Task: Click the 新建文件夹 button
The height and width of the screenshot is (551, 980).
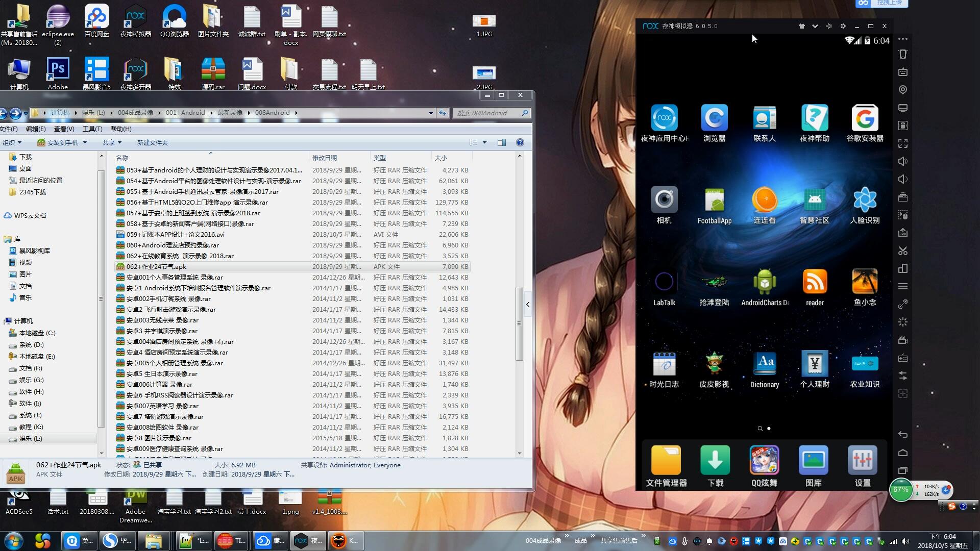Action: coord(152,142)
